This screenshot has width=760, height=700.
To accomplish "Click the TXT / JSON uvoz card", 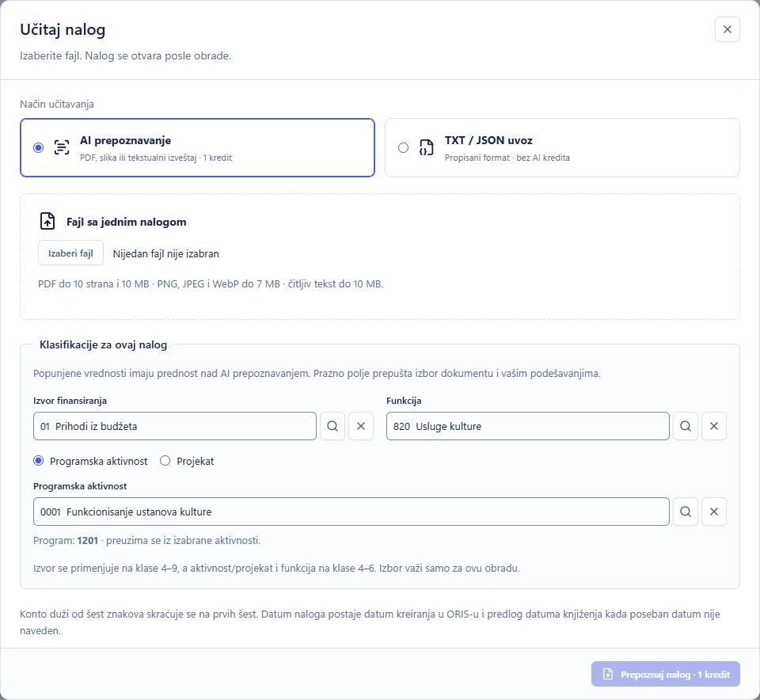I will [562, 147].
